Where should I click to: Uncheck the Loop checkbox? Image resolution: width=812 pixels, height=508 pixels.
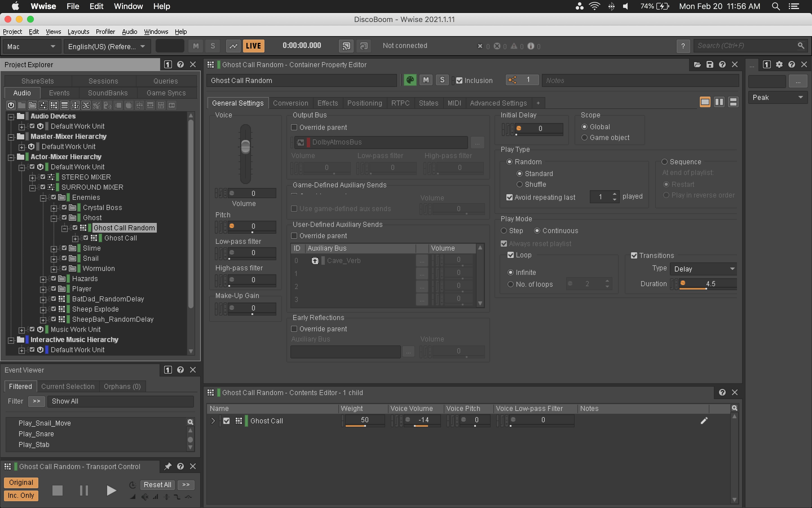tap(510, 255)
